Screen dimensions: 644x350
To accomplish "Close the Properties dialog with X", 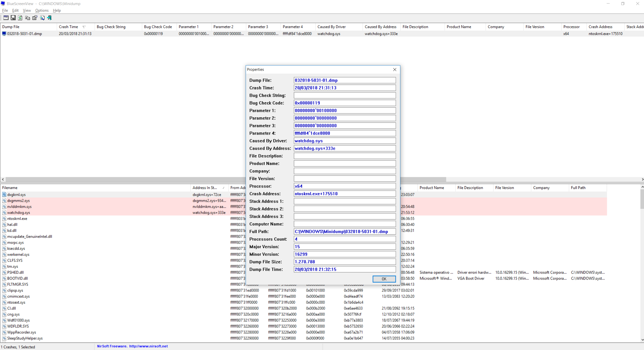I will [x=395, y=70].
